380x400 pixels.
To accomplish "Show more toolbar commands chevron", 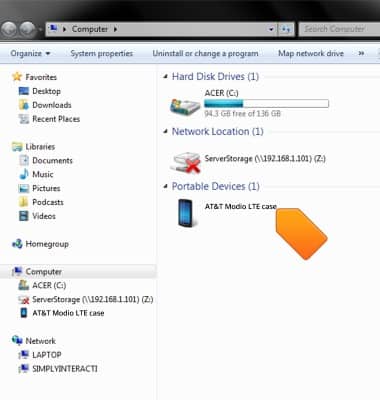I will pyautogui.click(x=361, y=53).
